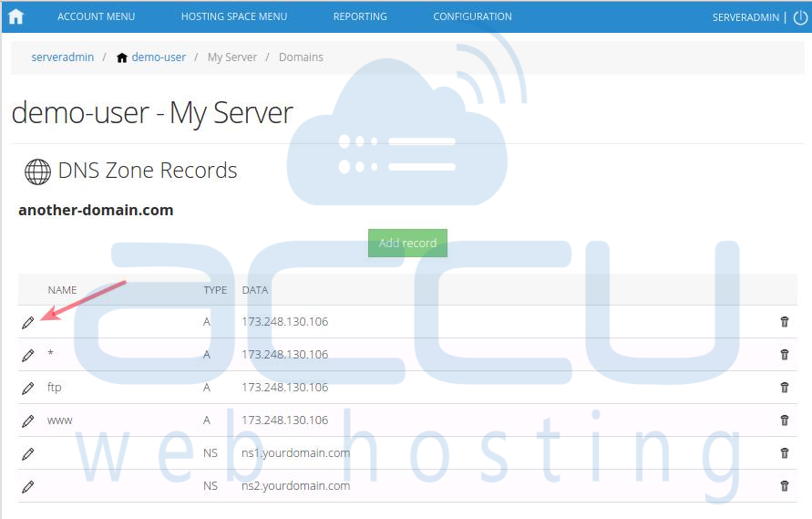The width and height of the screenshot is (812, 519).
Task: Delete the first A record
Action: click(x=784, y=322)
